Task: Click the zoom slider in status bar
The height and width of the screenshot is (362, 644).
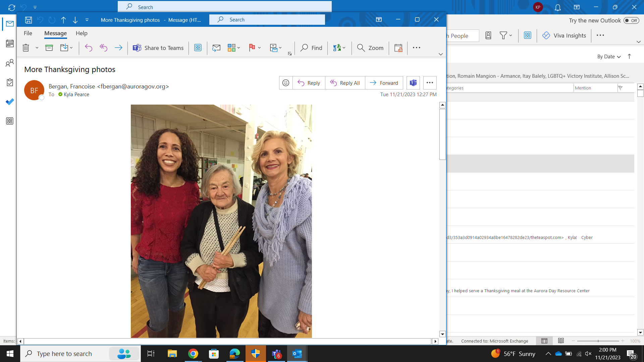Action: (598, 341)
